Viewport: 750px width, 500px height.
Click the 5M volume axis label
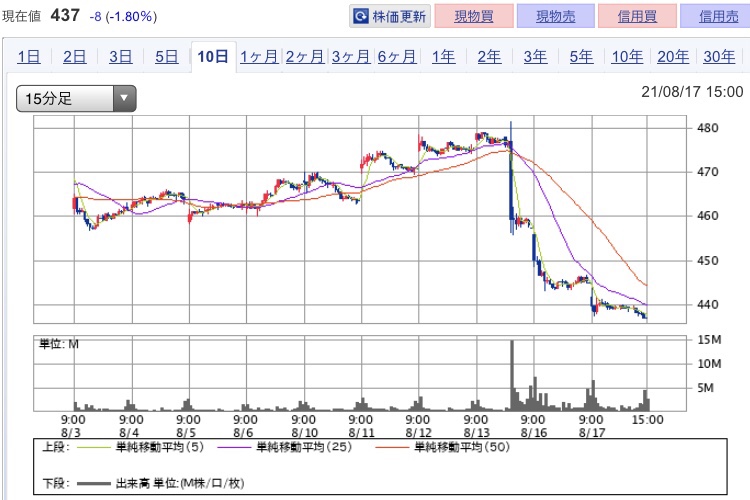(706, 388)
